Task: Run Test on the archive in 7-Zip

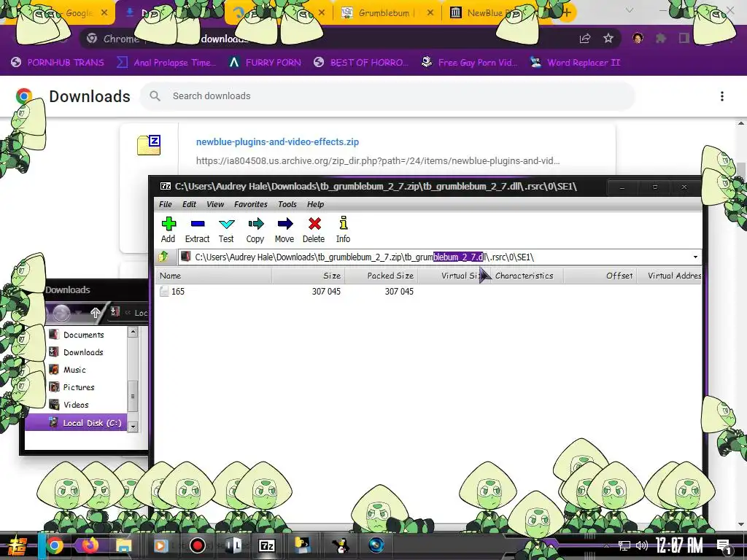Action: (226, 230)
